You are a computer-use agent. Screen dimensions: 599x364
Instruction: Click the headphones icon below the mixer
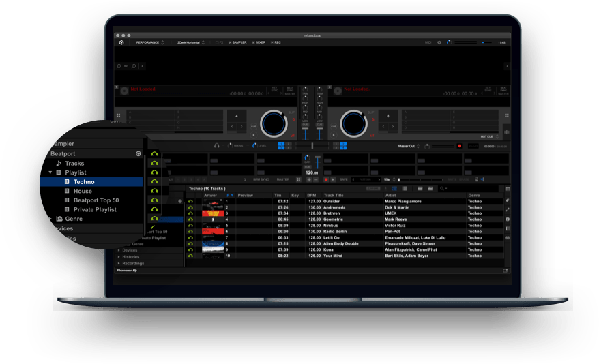click(x=217, y=145)
